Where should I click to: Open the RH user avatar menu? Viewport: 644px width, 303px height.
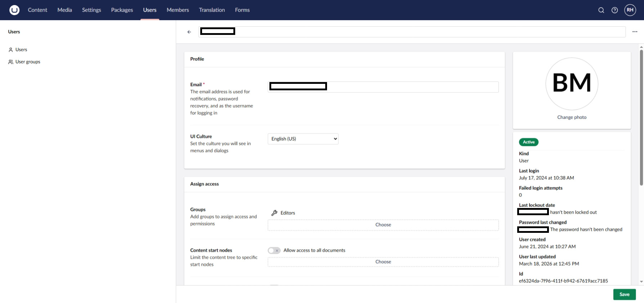pos(630,10)
